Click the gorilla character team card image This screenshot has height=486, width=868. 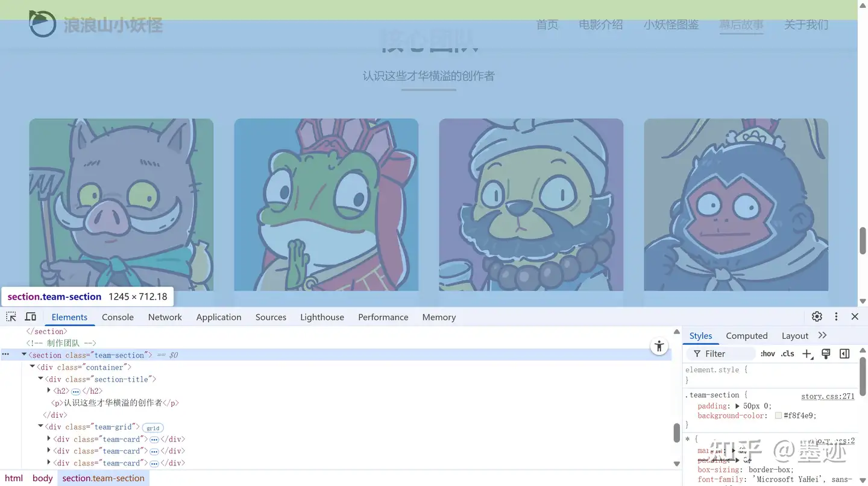736,204
